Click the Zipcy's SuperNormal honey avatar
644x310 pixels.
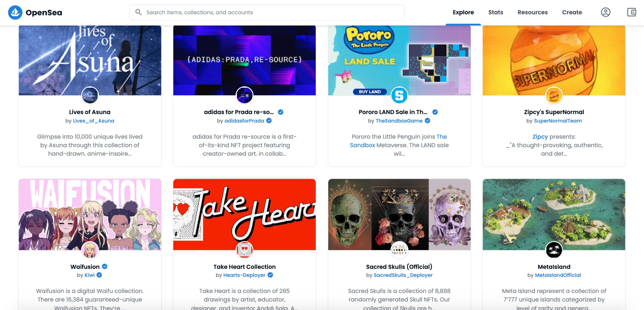(x=554, y=95)
